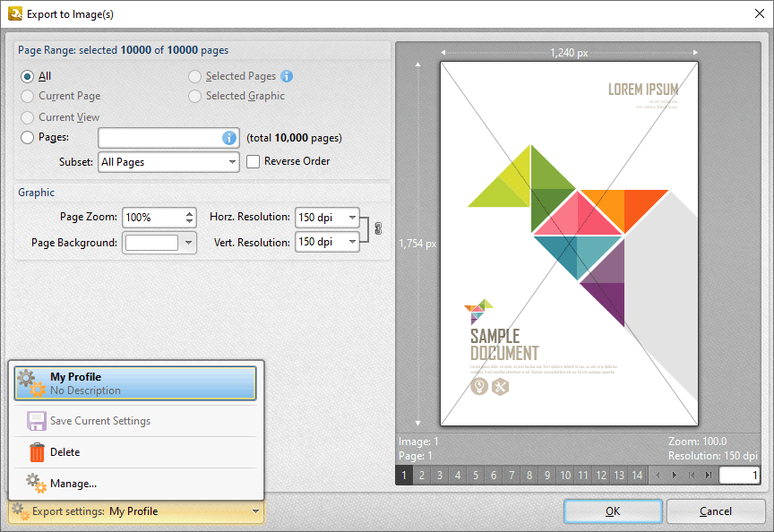This screenshot has height=532, width=774.
Task: Open the Subset dropdown
Action: (x=233, y=162)
